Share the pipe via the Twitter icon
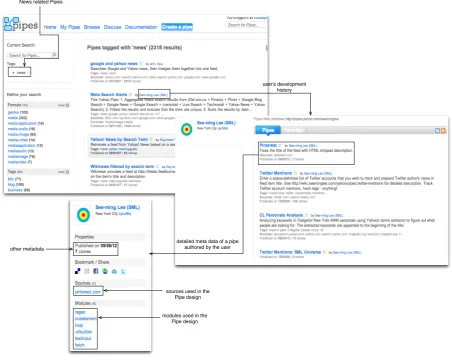452x360 pixels. [123, 271]
